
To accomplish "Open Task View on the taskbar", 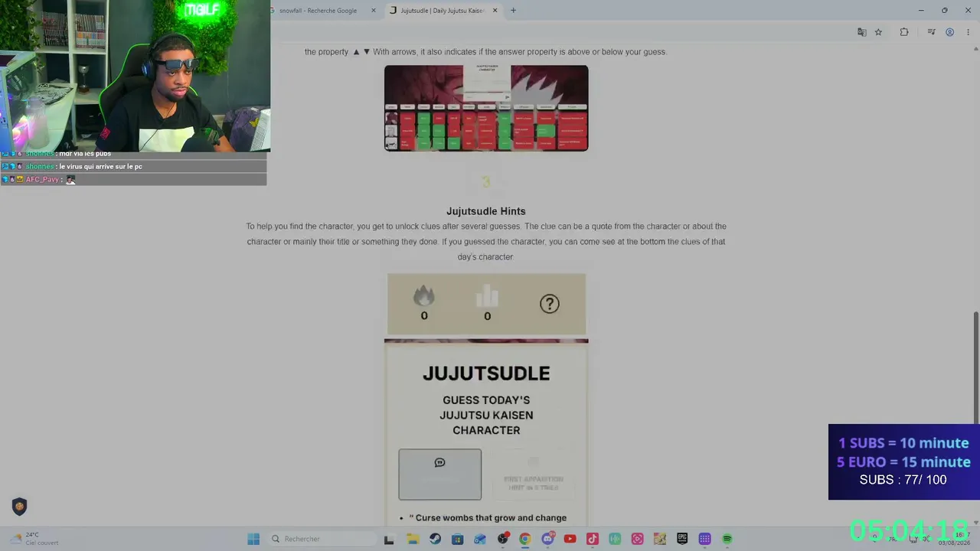I will 389,540.
